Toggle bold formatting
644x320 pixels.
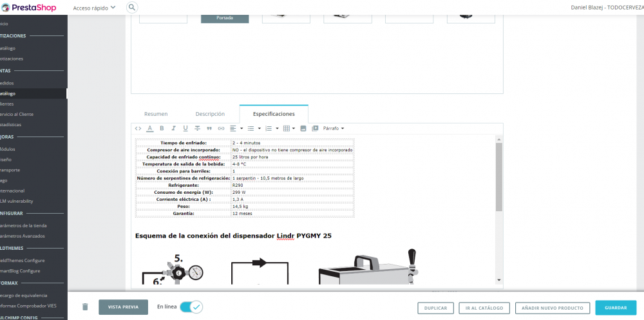tap(162, 129)
